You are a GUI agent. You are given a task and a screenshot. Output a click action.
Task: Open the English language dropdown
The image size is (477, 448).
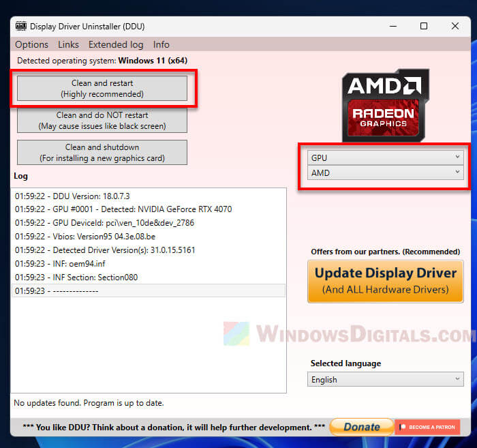coord(386,379)
